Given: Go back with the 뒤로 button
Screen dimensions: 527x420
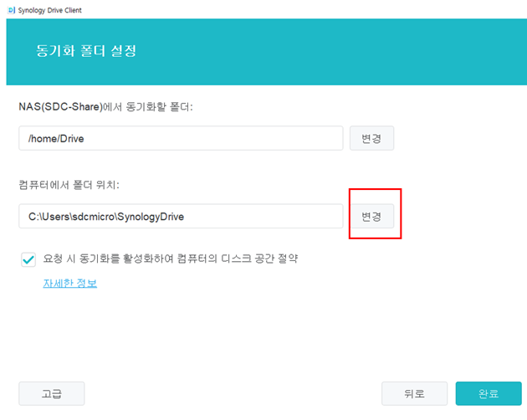Looking at the screenshot, I should pos(414,393).
